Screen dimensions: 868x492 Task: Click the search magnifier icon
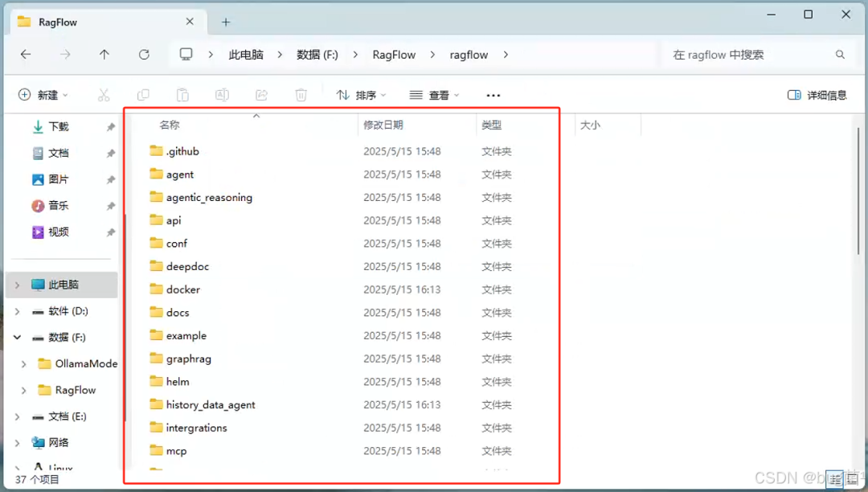(840, 54)
